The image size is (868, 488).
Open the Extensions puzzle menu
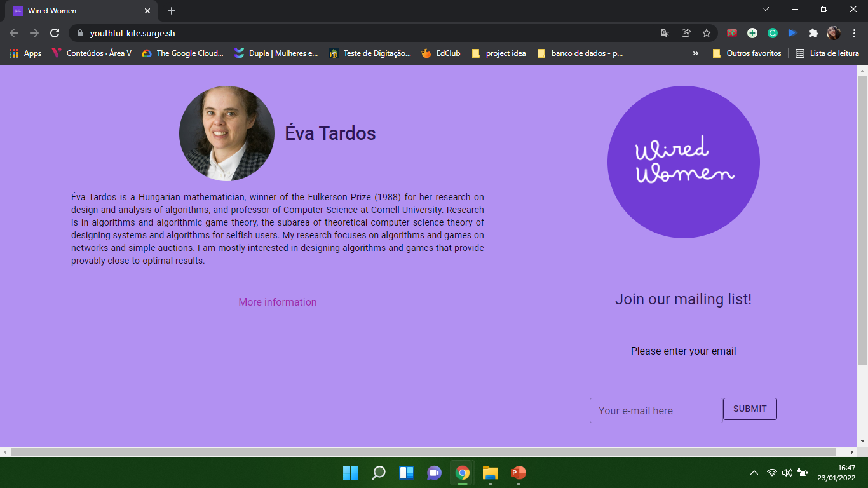point(813,33)
